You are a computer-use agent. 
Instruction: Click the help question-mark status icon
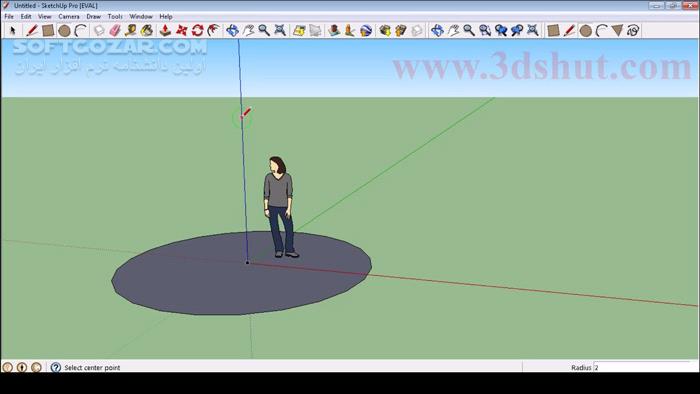tap(55, 367)
